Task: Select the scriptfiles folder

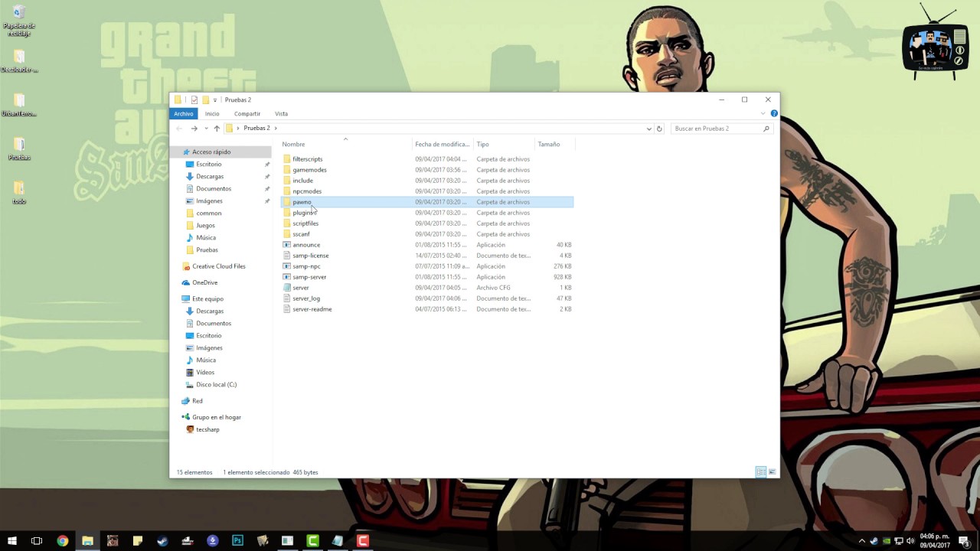Action: (305, 223)
